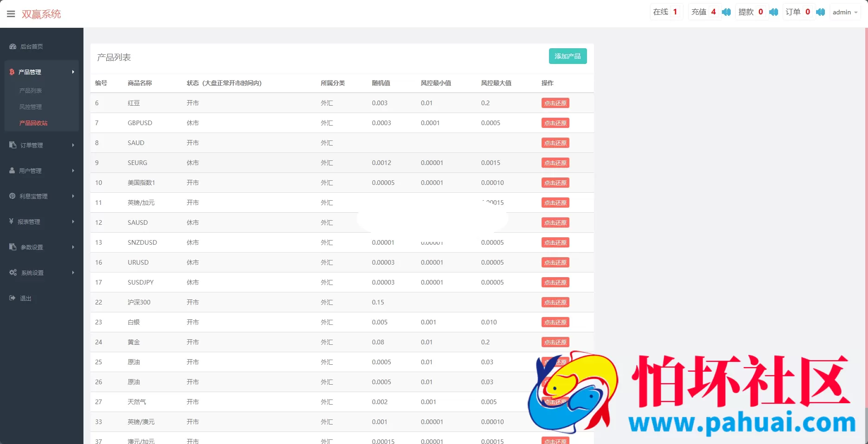The image size is (868, 444).
Task: Click the 双赢系统 logo title
Action: 41,14
